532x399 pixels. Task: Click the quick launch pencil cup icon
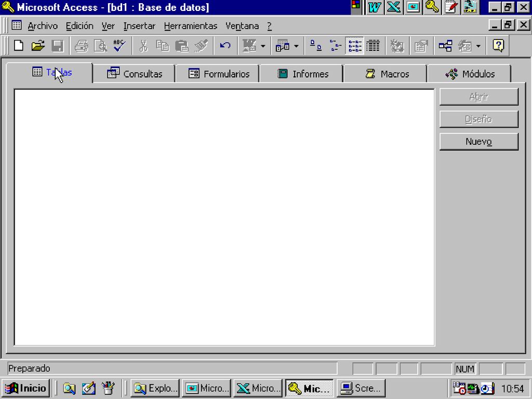click(108, 388)
